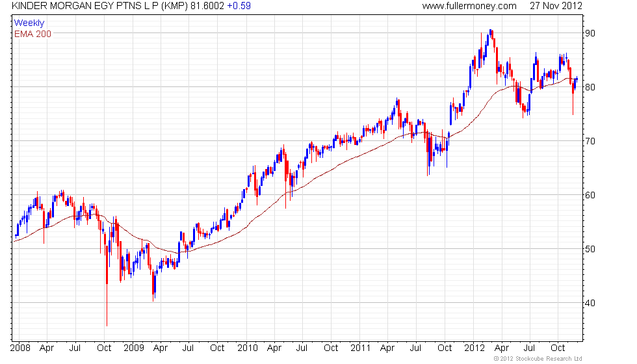Click the 2012 peak candle near 90

[x=491, y=32]
